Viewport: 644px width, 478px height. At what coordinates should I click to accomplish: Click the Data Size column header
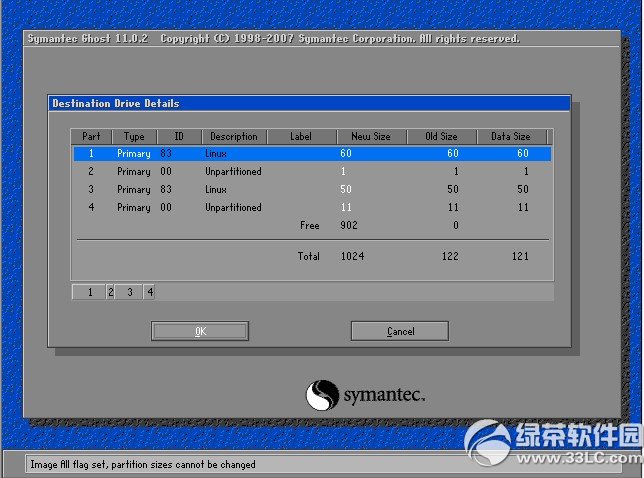[511, 136]
